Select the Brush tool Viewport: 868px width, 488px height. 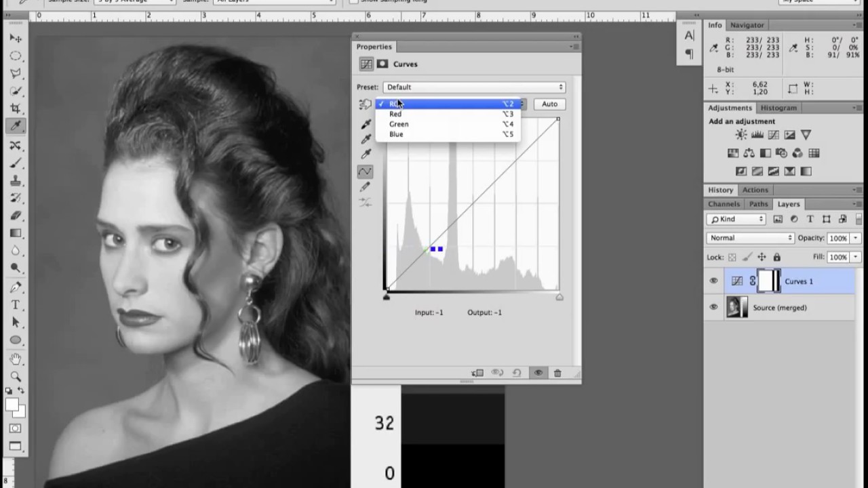[x=16, y=163]
